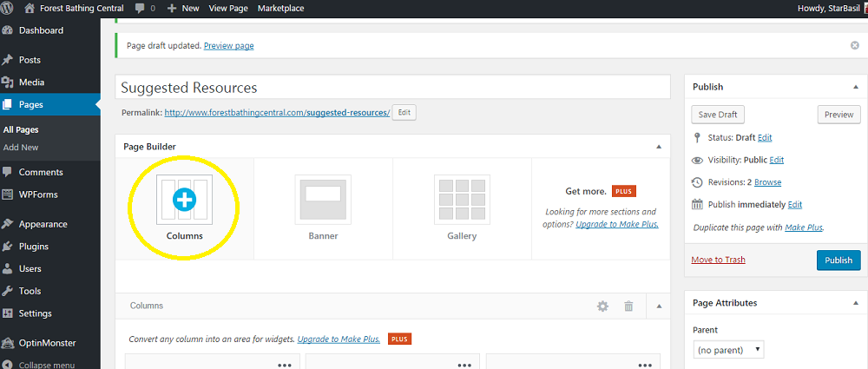The image size is (868, 369).
Task: Collapse the admin sidebar menu
Action: (47, 365)
